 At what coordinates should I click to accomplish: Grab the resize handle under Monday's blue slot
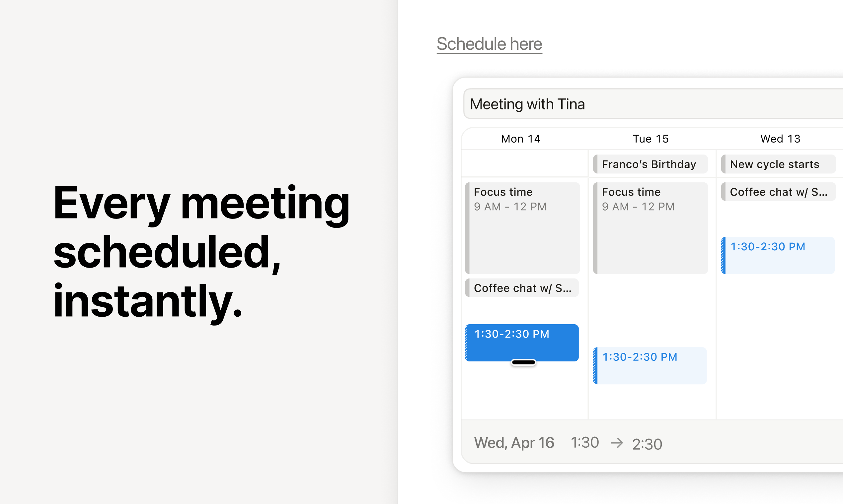[523, 362]
